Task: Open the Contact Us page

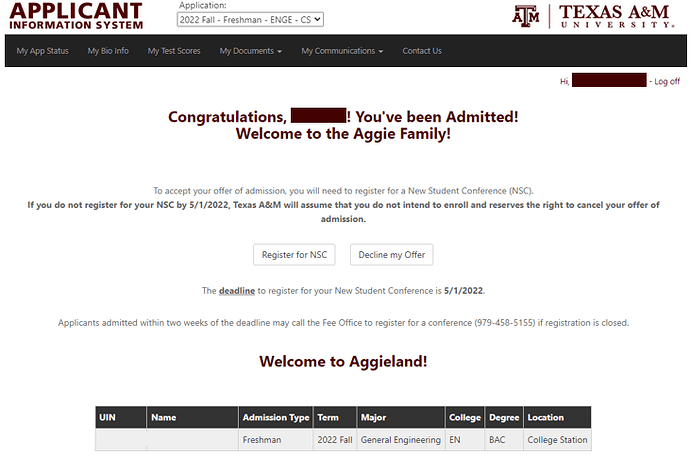Action: pyautogui.click(x=422, y=51)
